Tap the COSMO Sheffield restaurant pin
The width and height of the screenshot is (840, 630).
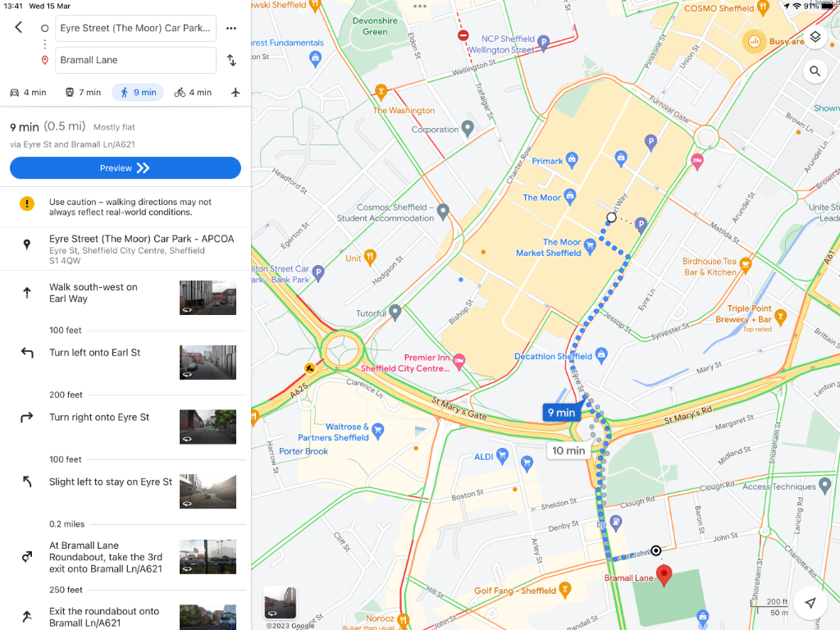tap(764, 7)
